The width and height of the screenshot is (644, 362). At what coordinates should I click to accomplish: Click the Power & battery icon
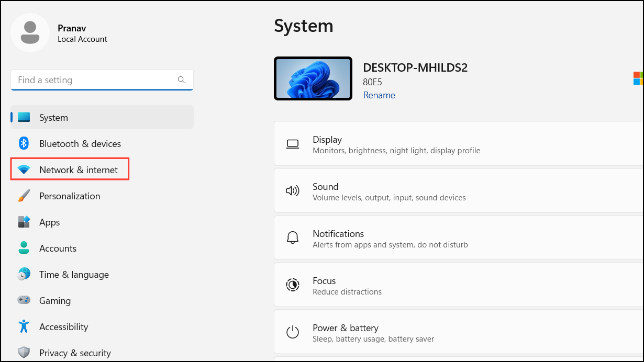tap(292, 332)
